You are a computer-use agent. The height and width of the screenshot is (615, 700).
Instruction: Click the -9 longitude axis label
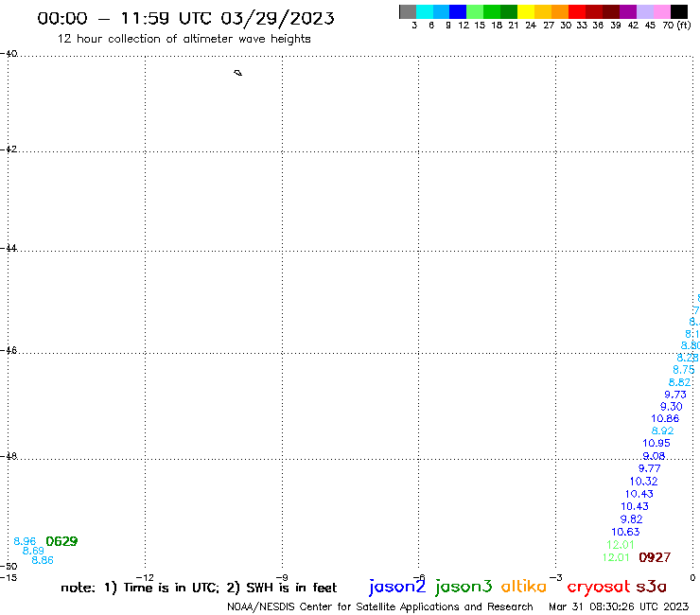click(282, 577)
